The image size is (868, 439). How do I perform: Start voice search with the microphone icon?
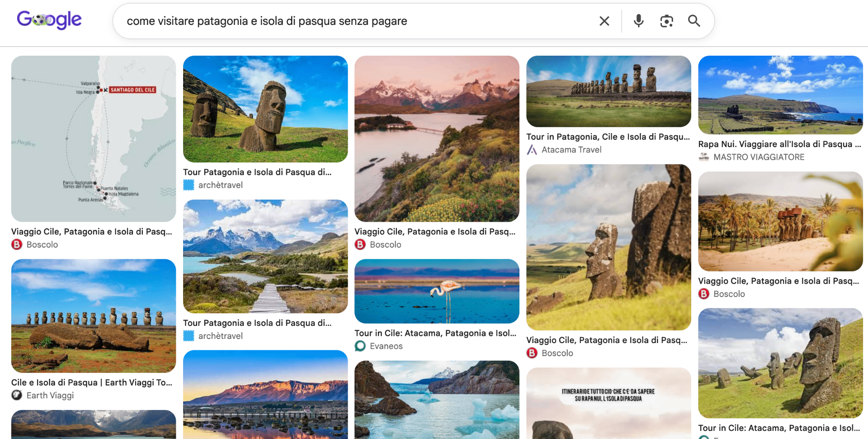(638, 21)
